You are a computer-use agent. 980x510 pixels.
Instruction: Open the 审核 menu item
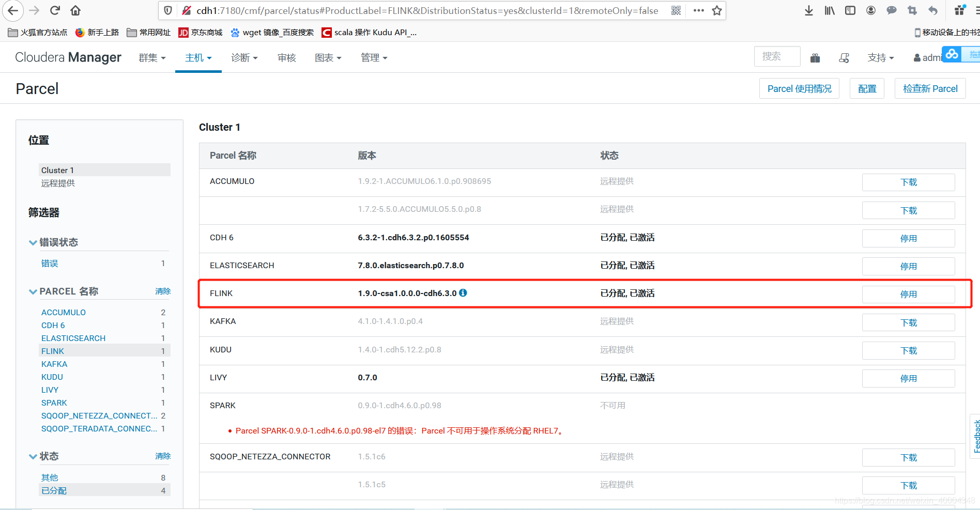click(286, 58)
